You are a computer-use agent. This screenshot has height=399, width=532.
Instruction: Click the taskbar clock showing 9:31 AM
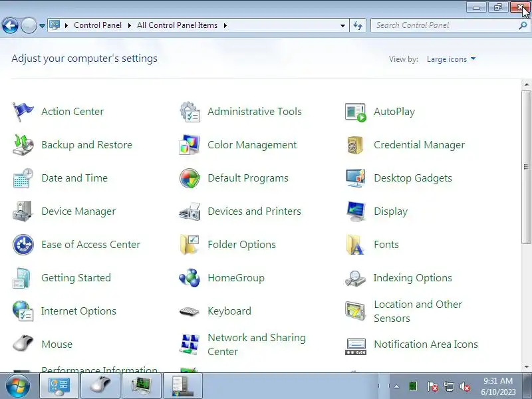pos(498,386)
